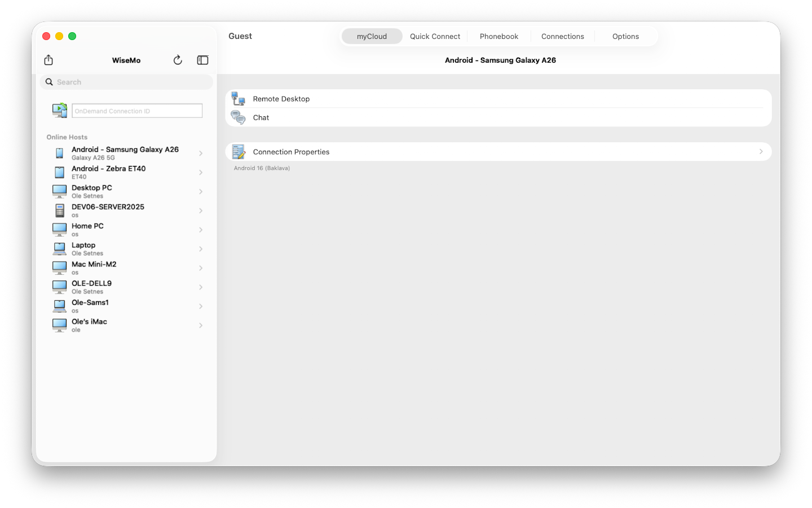Expand Android - Samsung Galaxy A26 chevron

[x=201, y=153]
